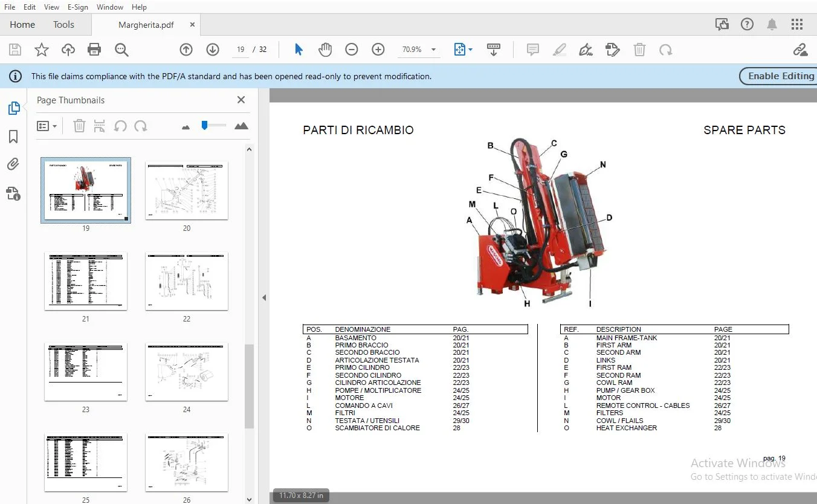Zoom in with the plus icon
Viewport: 817px width, 504px height.
[x=378, y=50]
